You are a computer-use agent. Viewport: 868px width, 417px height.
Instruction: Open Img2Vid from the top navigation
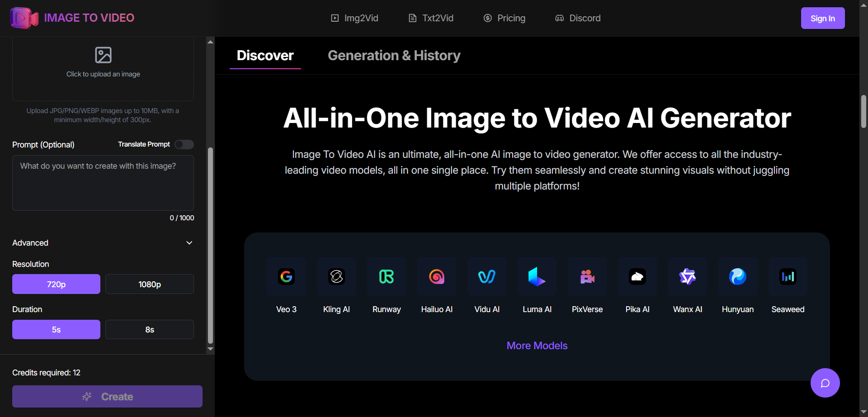pos(354,18)
